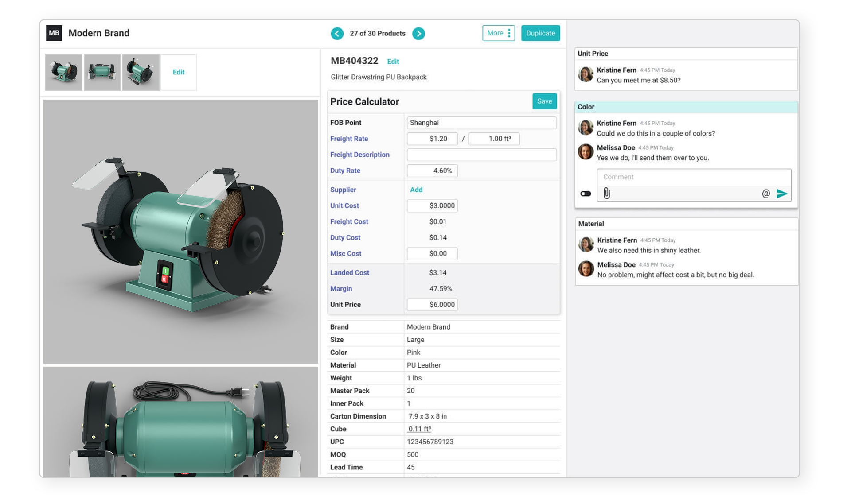Click the Unit Cost $3.0000 field
The height and width of the screenshot is (504, 851).
[x=432, y=205]
